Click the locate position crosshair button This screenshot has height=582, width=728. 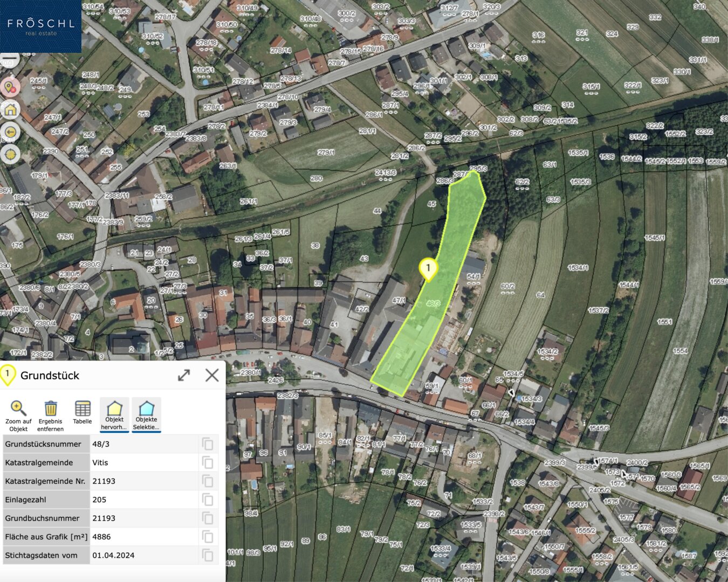[10, 155]
